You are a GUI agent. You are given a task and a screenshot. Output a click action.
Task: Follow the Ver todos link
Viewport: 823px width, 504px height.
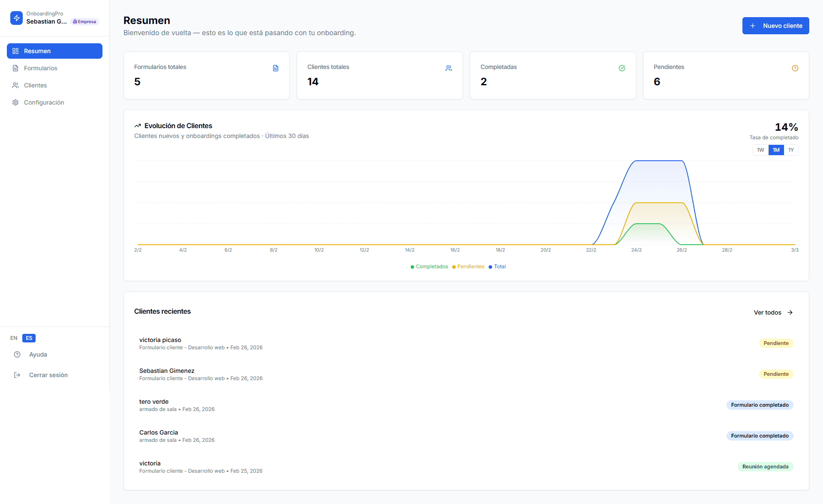click(x=773, y=312)
